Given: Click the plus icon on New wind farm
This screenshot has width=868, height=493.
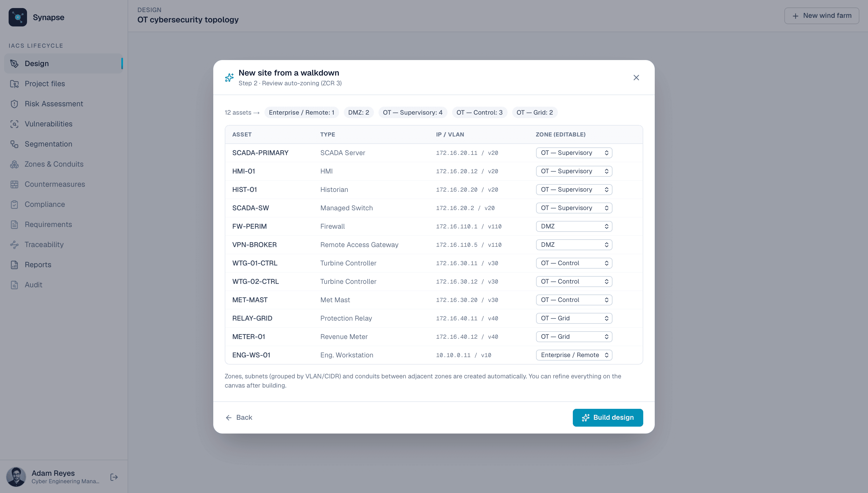Looking at the screenshot, I should point(796,16).
